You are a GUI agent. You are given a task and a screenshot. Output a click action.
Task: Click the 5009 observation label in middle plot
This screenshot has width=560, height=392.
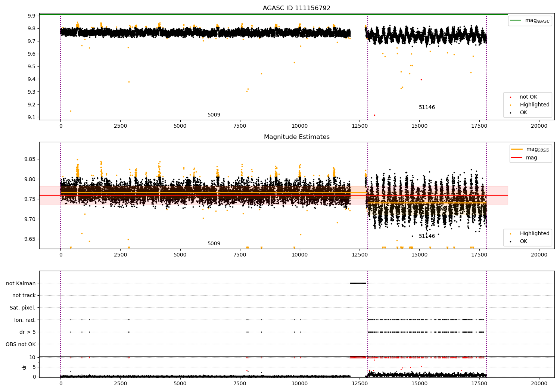point(214,244)
